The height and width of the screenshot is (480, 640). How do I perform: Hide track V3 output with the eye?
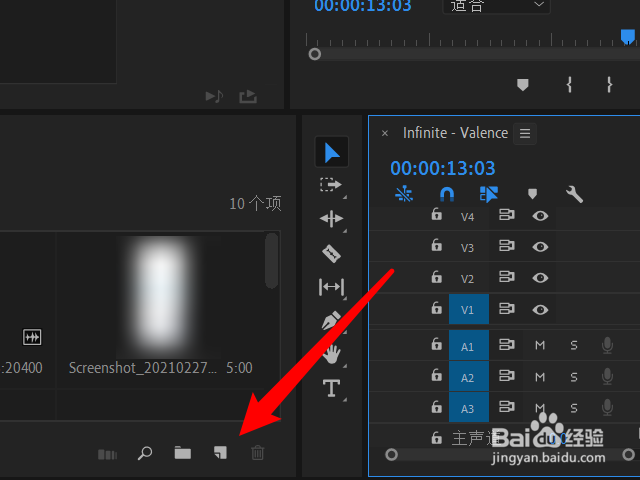[x=540, y=247]
